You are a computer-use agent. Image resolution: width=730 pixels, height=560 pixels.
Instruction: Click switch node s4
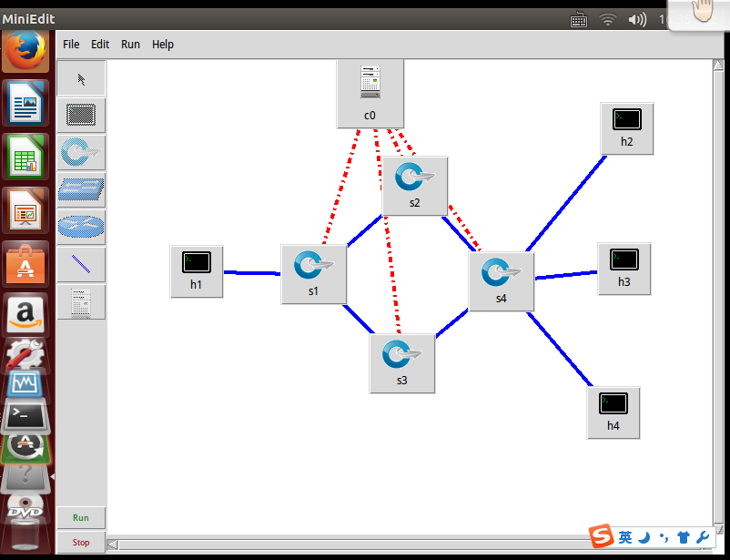click(502, 281)
